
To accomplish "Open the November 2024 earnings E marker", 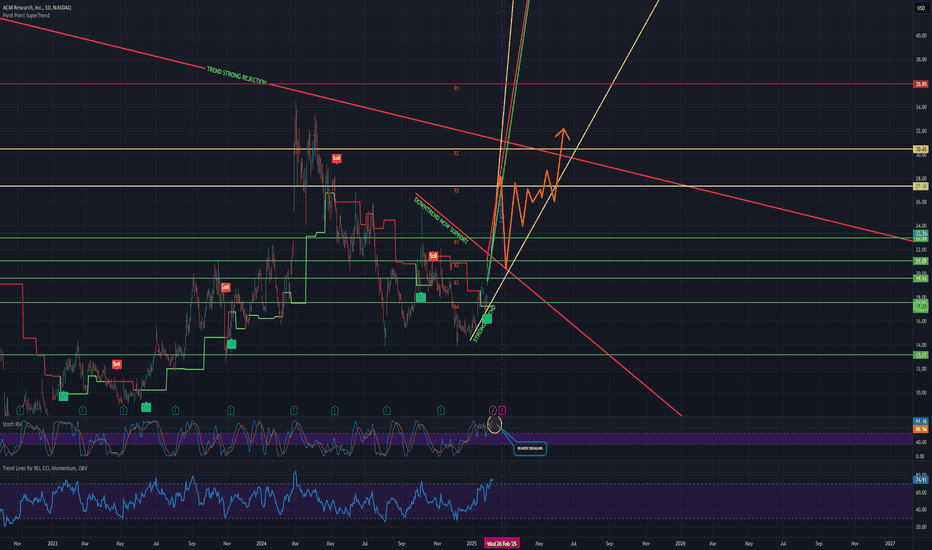I will 440,410.
